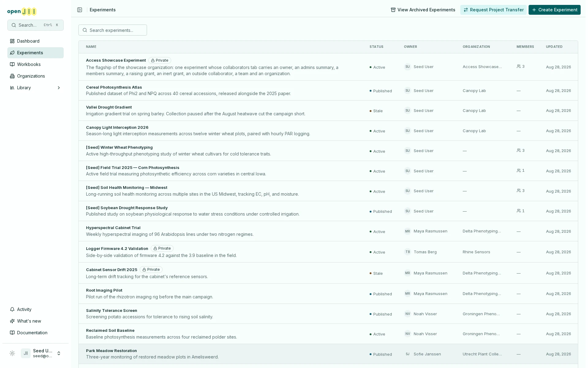Open Root Imaging Pilot experiment
The width and height of the screenshot is (588, 368).
click(104, 290)
